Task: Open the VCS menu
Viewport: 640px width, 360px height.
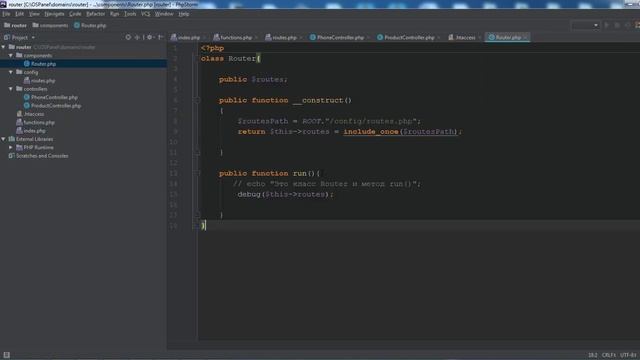Action: (x=145, y=14)
